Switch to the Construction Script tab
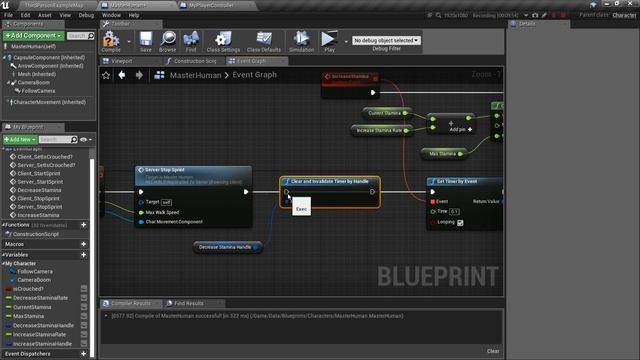The image size is (640, 360). [194, 61]
